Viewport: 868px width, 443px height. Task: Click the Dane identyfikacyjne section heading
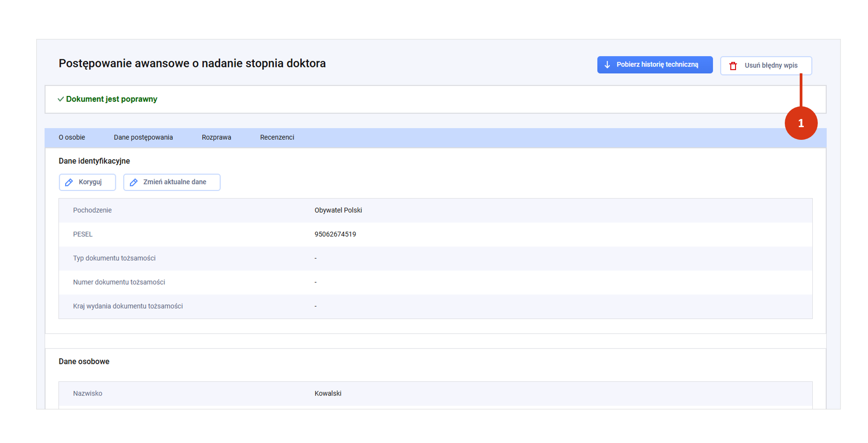tap(94, 161)
